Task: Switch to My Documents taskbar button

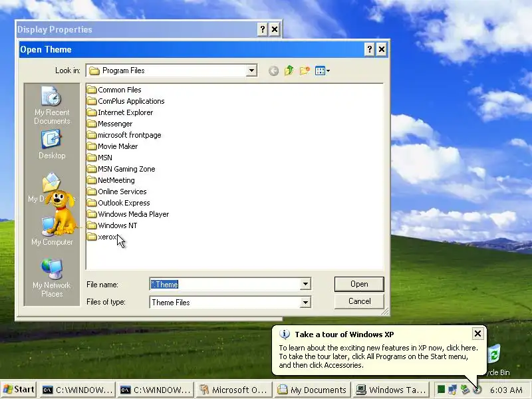Action: tap(312, 390)
